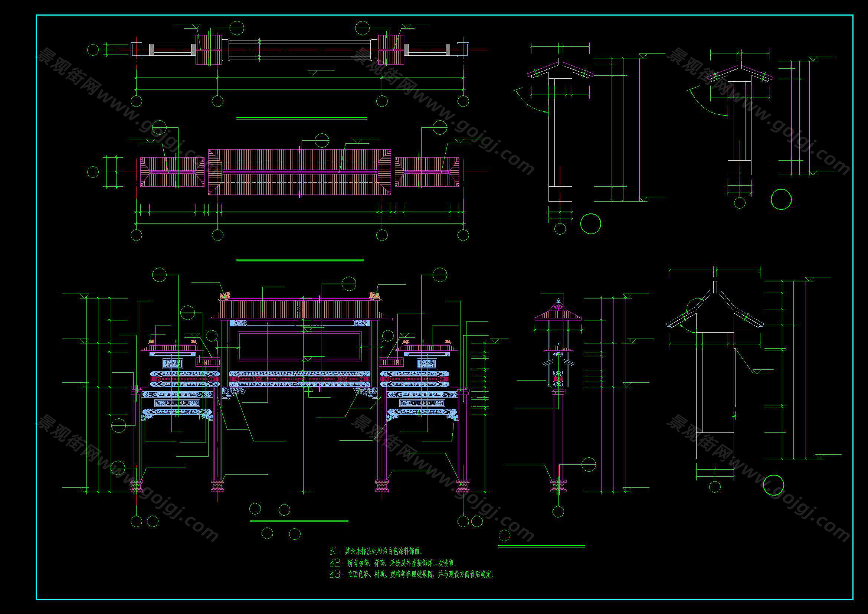Select left dragon ornament on main gate roof
Screen dimensions: 868x614
click(x=225, y=295)
